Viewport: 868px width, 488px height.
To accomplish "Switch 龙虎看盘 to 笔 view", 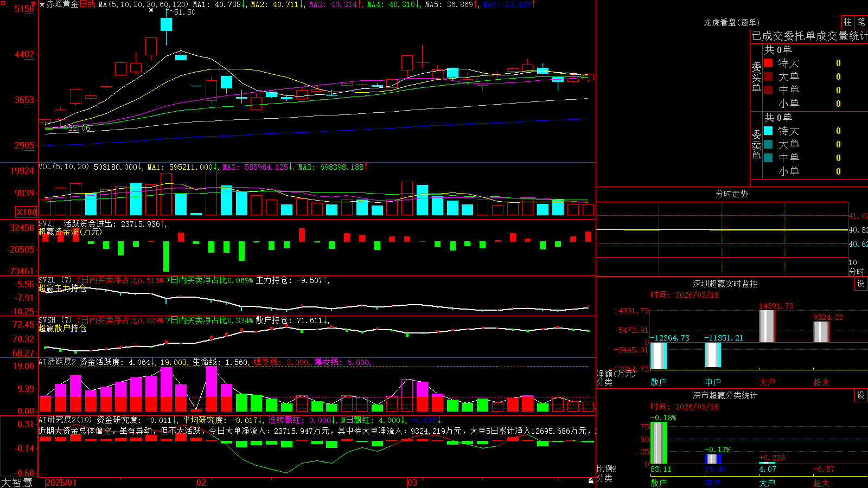I will coord(861,22).
